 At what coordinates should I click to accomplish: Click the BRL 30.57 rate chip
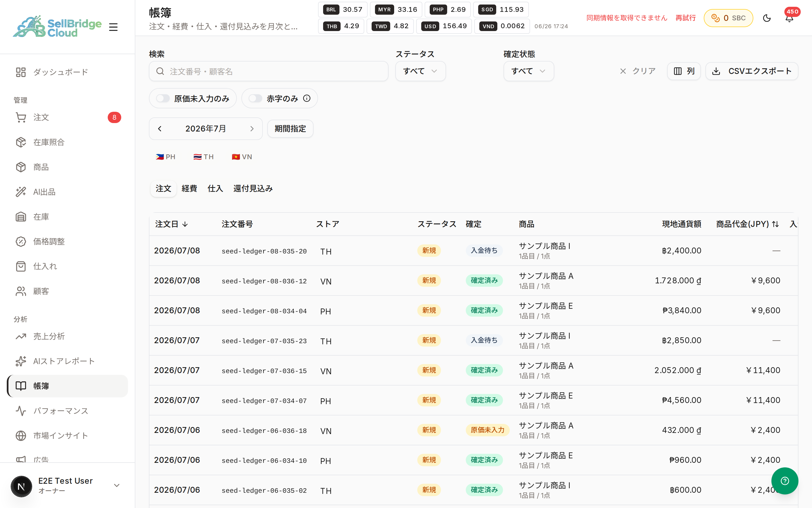tap(343, 9)
